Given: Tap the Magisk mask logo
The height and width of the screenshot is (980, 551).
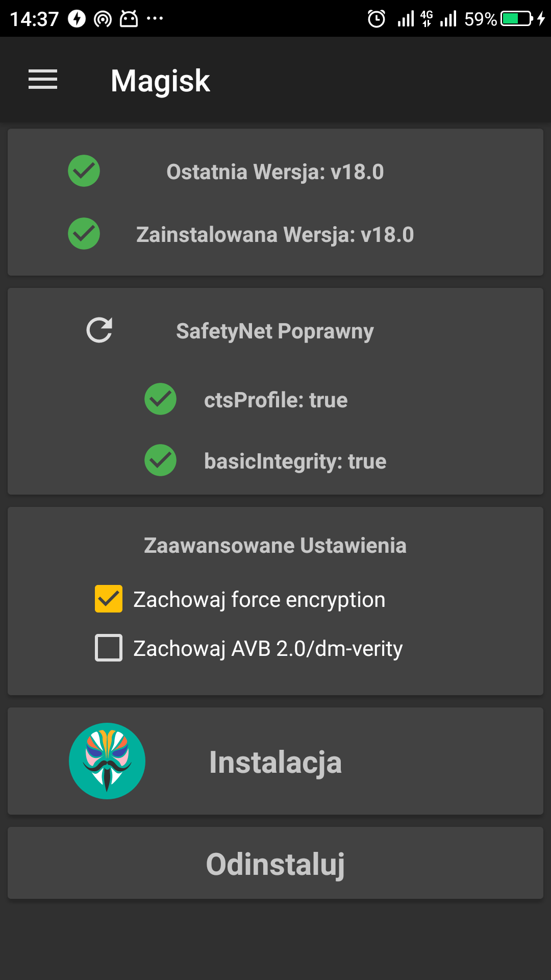Looking at the screenshot, I should click(107, 761).
